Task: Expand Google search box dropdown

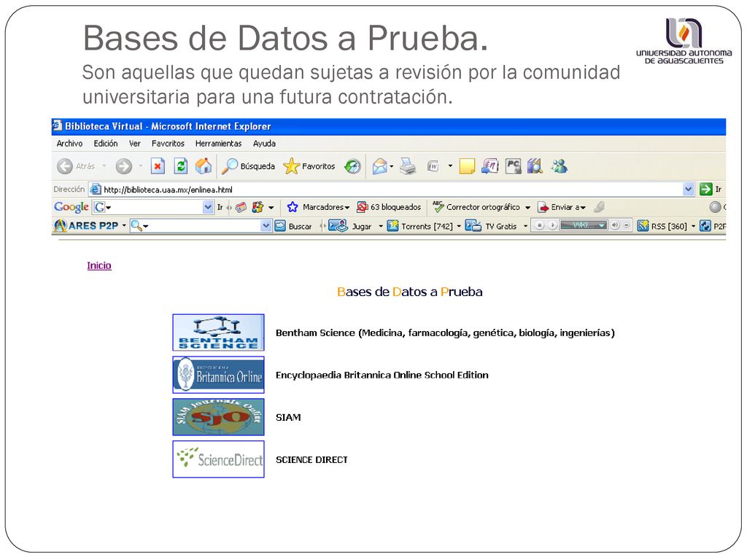Action: (x=208, y=207)
